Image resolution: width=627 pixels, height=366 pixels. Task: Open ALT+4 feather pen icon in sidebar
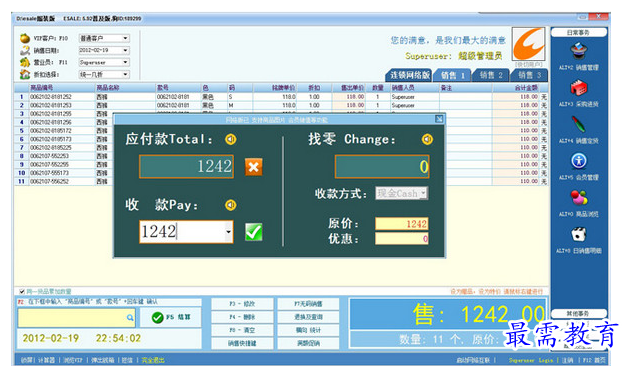point(578,124)
